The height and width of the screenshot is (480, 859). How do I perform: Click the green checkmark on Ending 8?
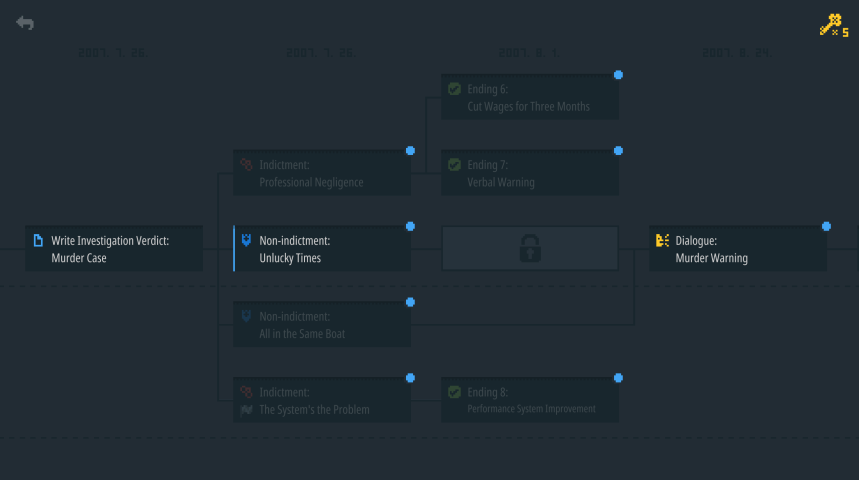[x=454, y=392]
